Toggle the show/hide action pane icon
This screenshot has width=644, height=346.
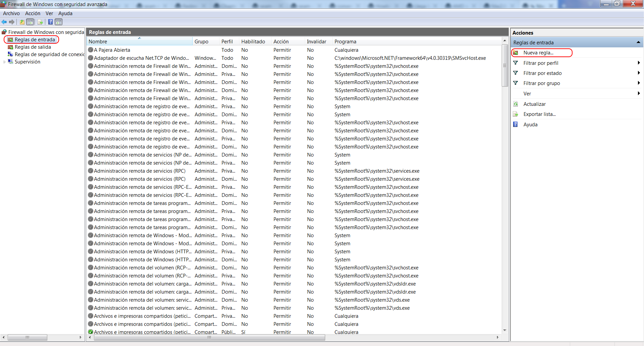[x=59, y=22]
